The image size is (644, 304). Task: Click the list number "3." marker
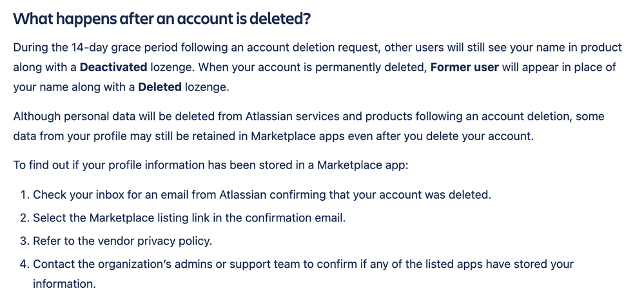pyautogui.click(x=24, y=241)
